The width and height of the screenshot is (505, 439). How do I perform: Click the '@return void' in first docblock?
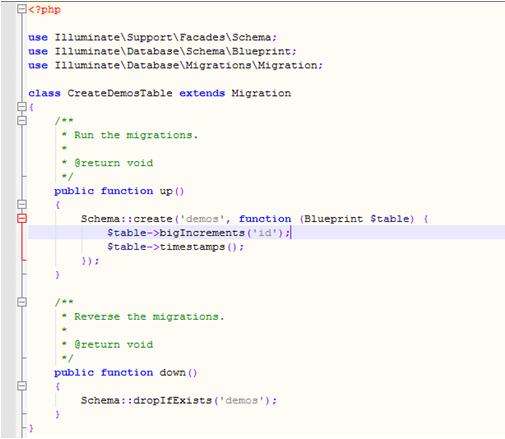[113, 163]
